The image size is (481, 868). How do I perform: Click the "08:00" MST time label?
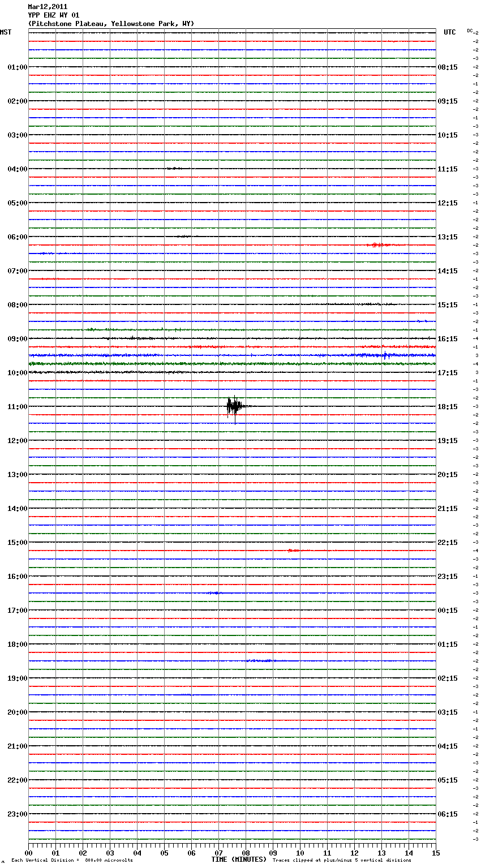(17, 305)
